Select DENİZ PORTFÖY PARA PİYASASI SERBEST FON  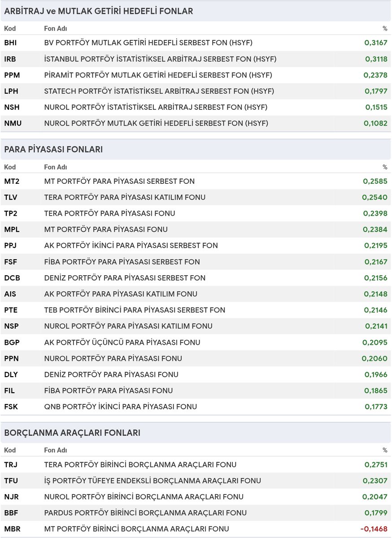(x=125, y=278)
